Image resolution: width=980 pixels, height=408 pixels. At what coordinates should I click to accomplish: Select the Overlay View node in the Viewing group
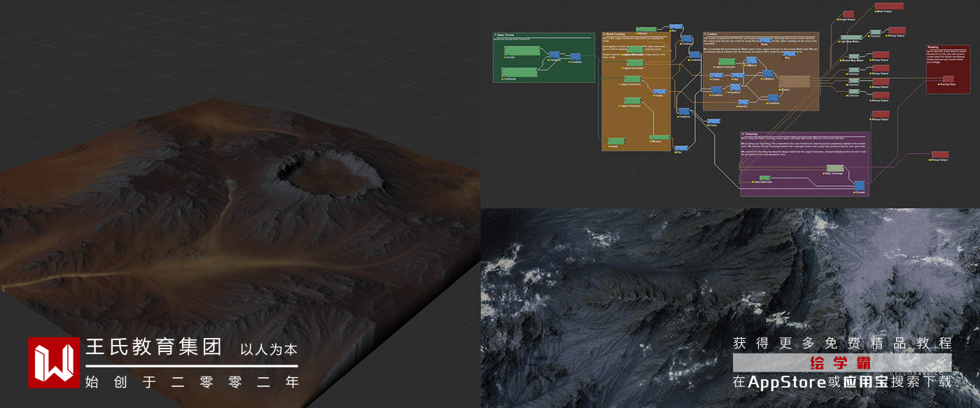click(948, 79)
